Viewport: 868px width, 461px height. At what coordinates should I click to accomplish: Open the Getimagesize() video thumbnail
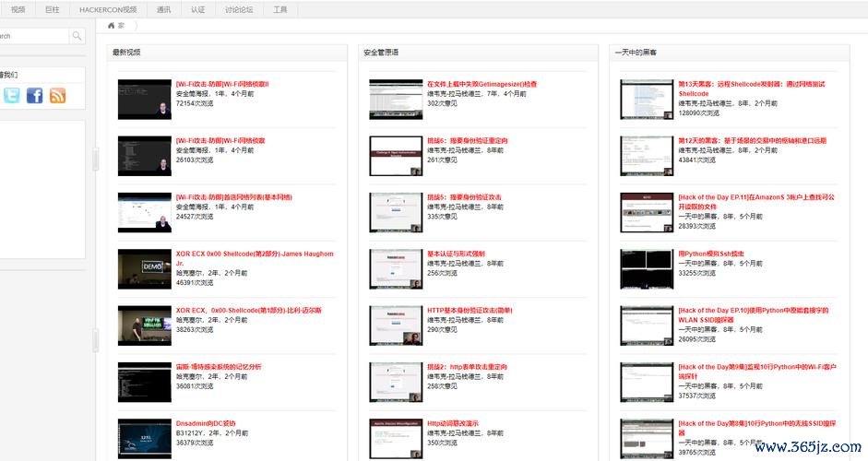[396, 100]
